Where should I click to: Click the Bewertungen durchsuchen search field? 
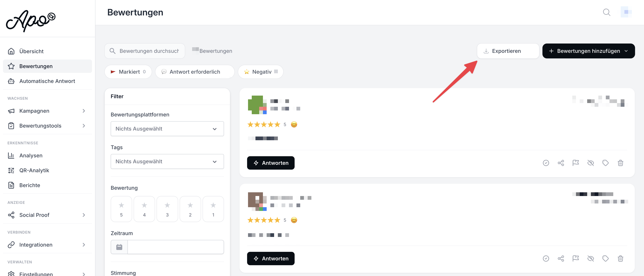[149, 51]
